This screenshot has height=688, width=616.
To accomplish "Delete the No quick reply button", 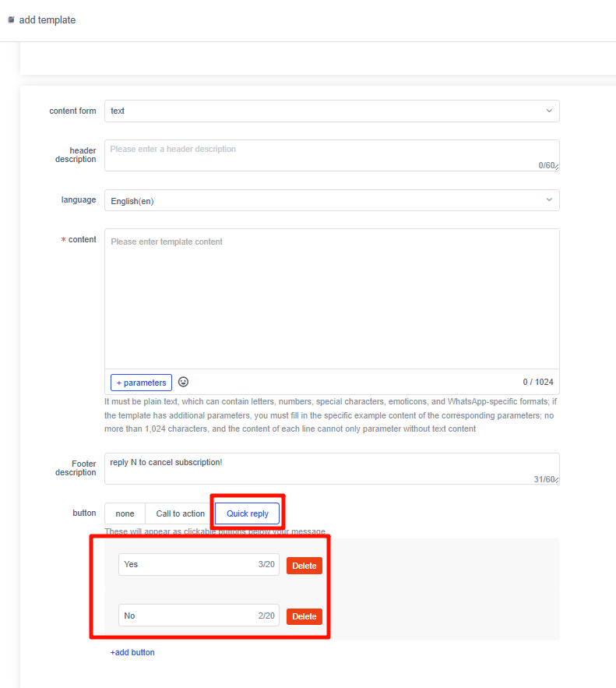I will pos(304,616).
